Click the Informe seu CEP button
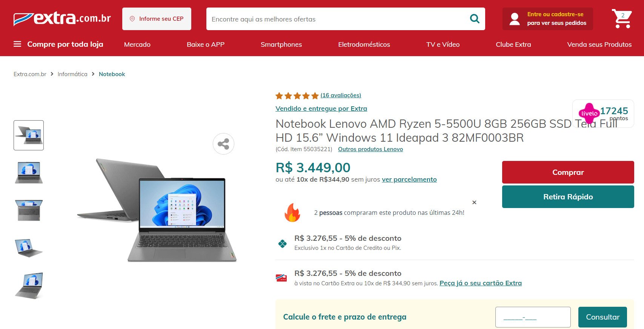 point(157,19)
